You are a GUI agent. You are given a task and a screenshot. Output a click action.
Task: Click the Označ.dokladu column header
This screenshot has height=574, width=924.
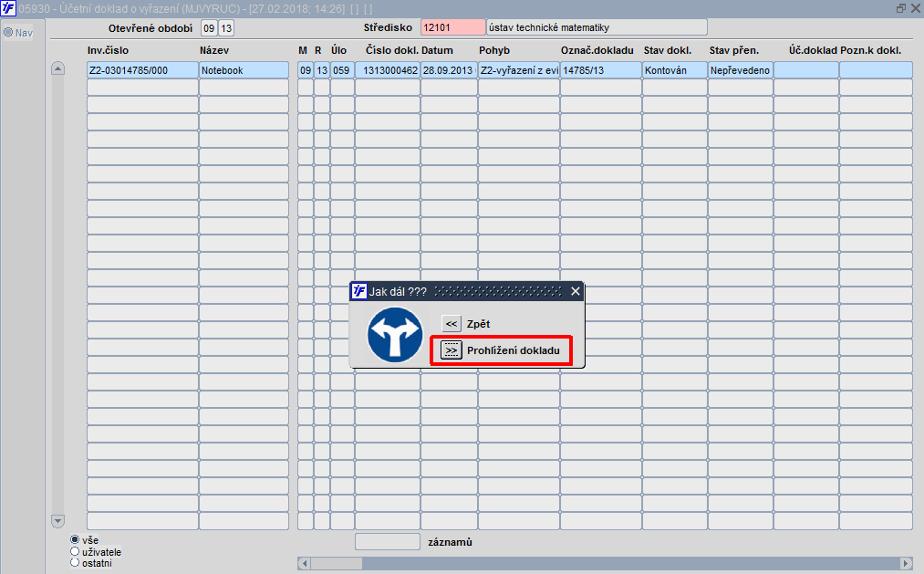pyautogui.click(x=597, y=50)
